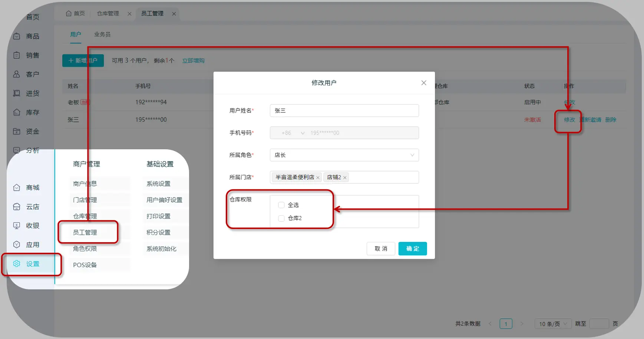Click the 195******00 phone cell
Image resolution: width=644 pixels, height=339 pixels.
click(x=151, y=120)
